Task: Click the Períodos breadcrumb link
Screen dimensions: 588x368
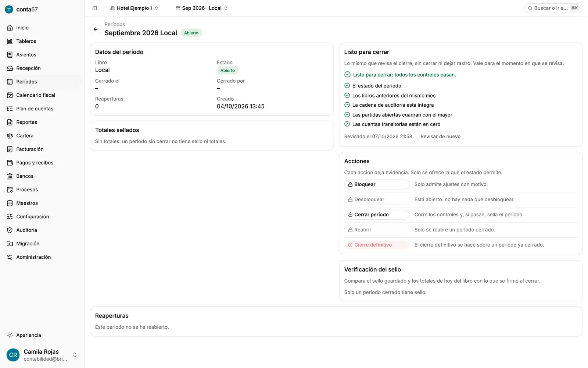Action: tap(115, 24)
